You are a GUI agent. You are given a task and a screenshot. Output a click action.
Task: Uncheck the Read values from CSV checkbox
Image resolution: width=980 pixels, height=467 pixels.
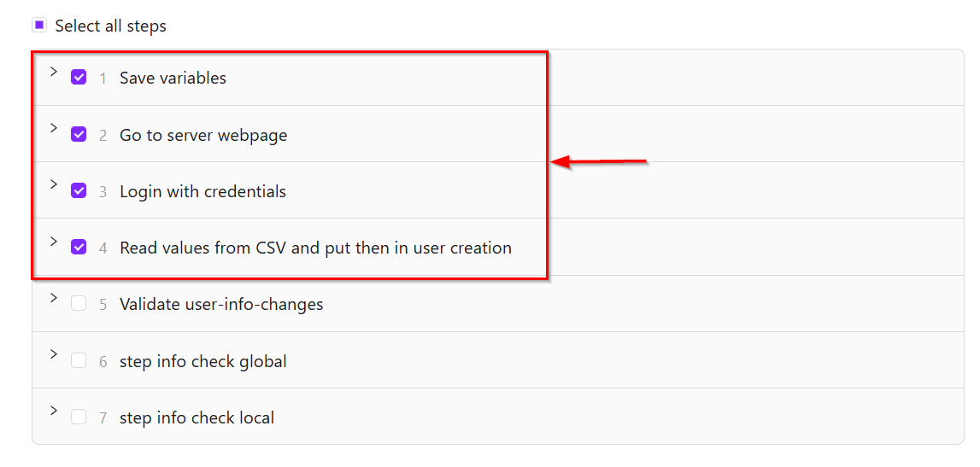pos(79,247)
